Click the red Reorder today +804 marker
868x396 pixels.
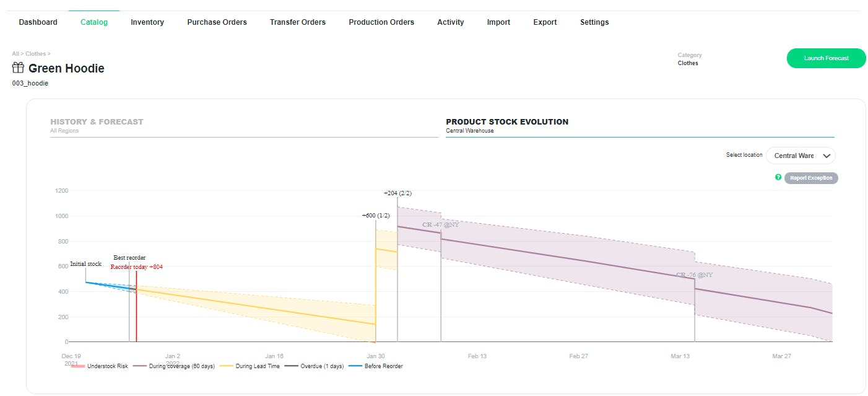pos(137,267)
